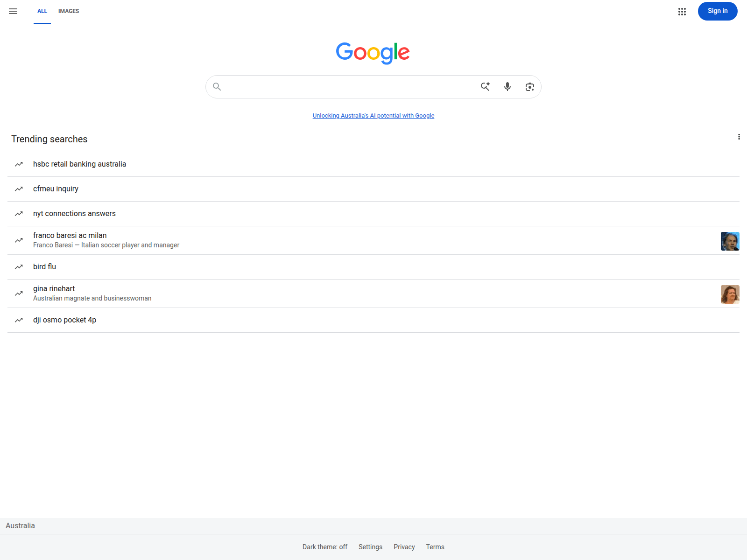This screenshot has width=747, height=560.
Task: Open Privacy footer link
Action: pyautogui.click(x=404, y=547)
